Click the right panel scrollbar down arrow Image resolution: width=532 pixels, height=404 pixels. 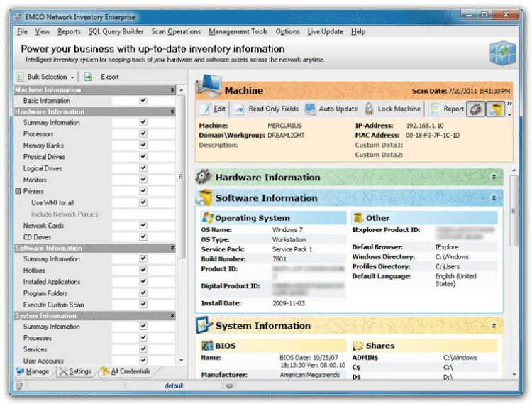click(514, 374)
